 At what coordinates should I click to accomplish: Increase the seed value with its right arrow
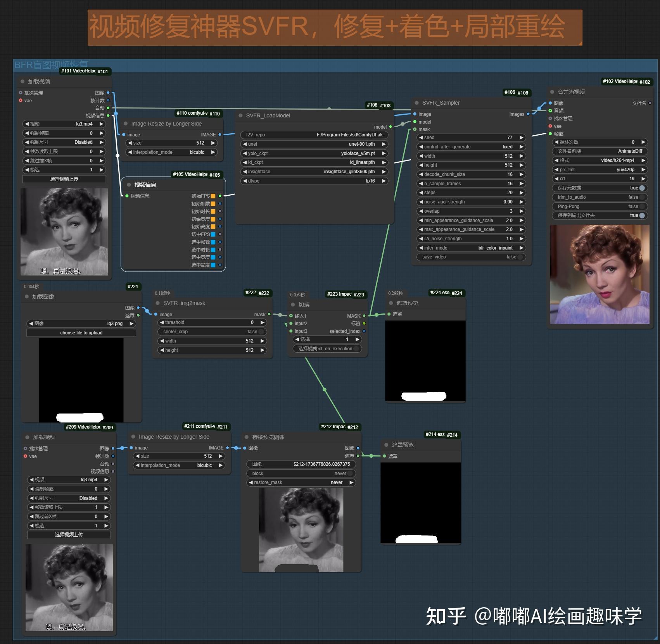tap(522, 137)
